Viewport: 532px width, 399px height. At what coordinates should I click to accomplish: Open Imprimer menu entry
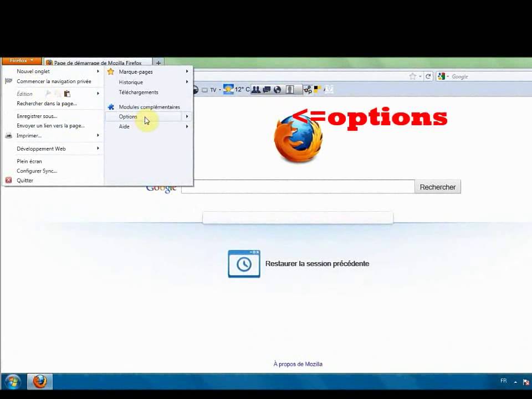click(29, 135)
